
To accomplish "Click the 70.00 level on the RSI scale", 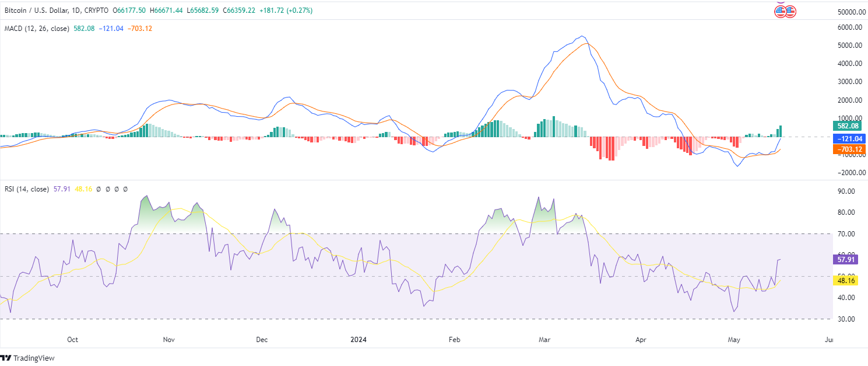I will pyautogui.click(x=845, y=234).
